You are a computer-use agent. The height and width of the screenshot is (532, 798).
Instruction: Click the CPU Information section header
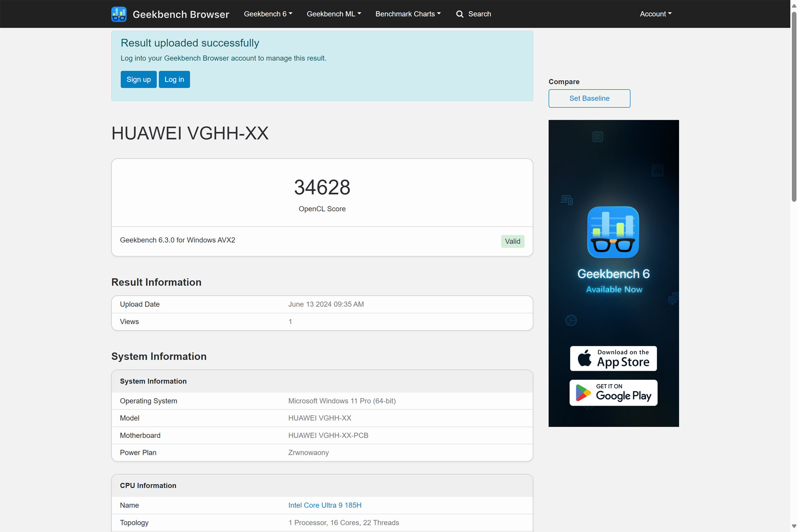[322, 485]
